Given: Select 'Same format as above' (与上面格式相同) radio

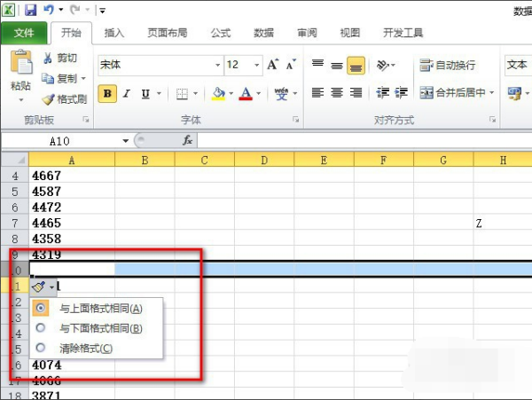Looking at the screenshot, I should click(41, 308).
